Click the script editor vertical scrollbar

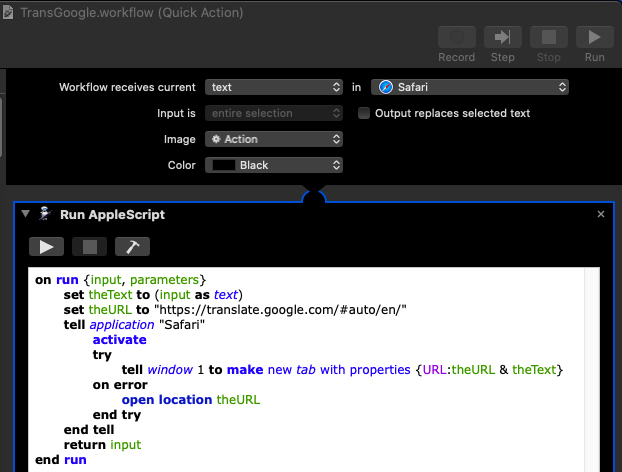pyautogui.click(x=592, y=370)
